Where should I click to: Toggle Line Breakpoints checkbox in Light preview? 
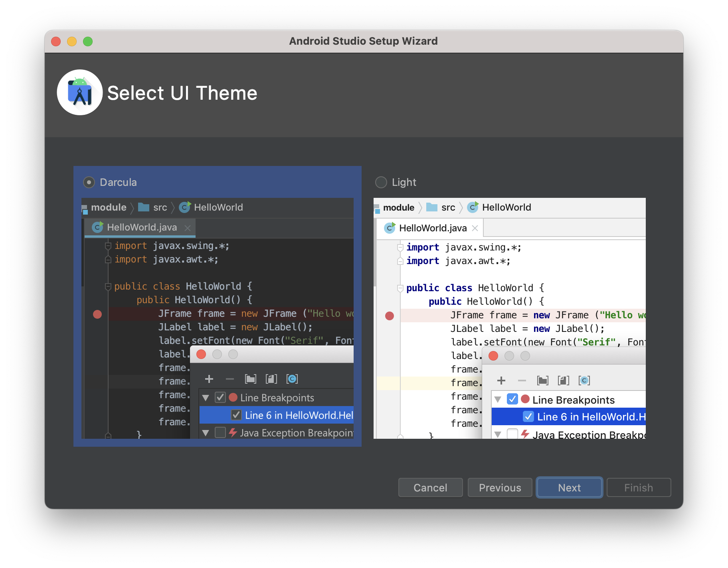tap(512, 399)
